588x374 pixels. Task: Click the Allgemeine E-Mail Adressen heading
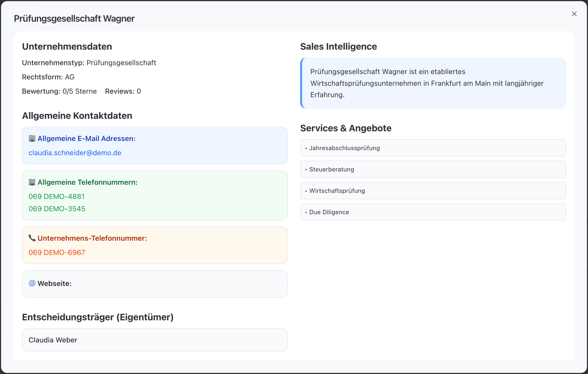pos(86,138)
